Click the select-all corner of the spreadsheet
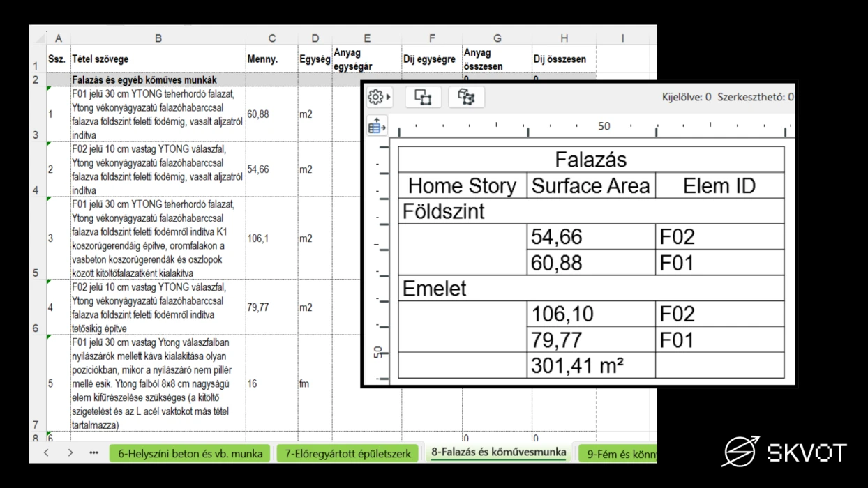Viewport: 868px width, 488px height. coord(38,38)
